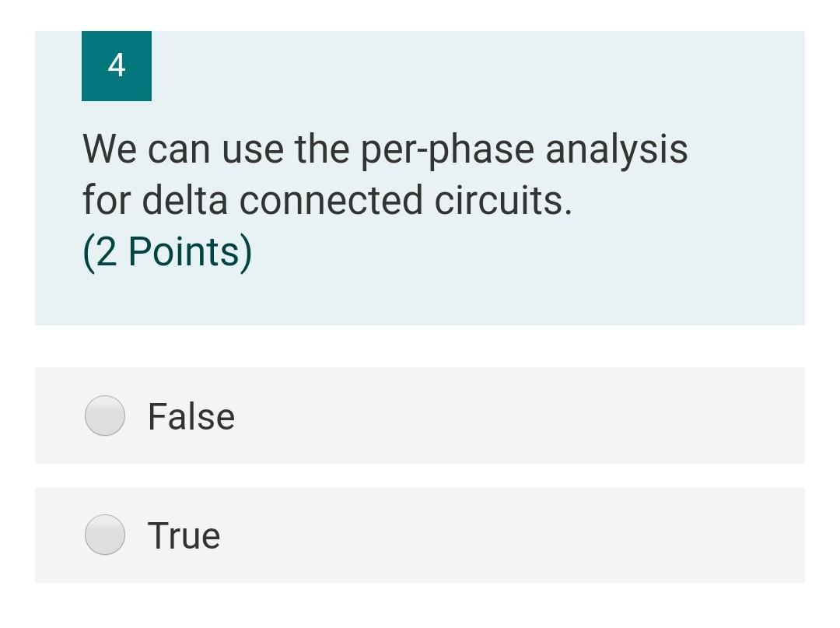Click the (2 Points) label
Screen dimensions: 840x628
(166, 250)
